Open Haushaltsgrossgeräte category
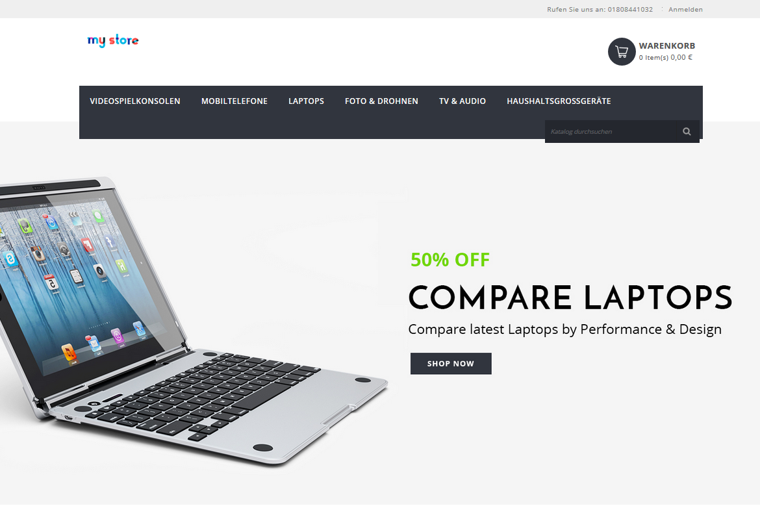This screenshot has height=532, width=760. click(x=559, y=101)
